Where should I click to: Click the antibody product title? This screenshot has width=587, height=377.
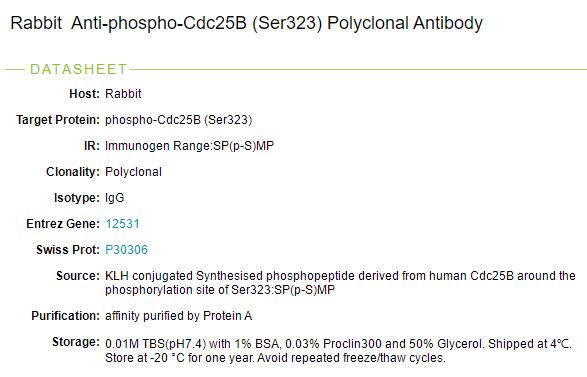pos(247,23)
